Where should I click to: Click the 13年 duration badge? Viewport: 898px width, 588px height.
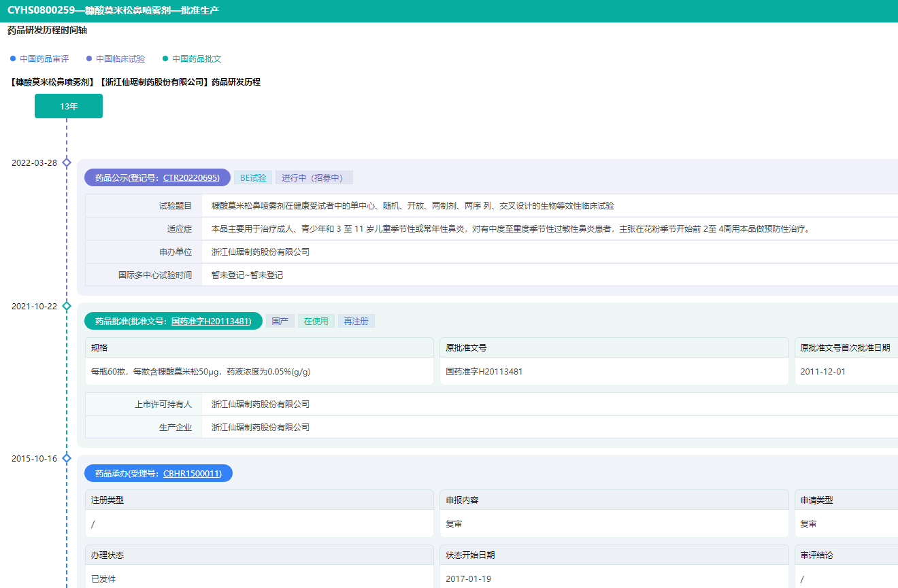pyautogui.click(x=69, y=106)
